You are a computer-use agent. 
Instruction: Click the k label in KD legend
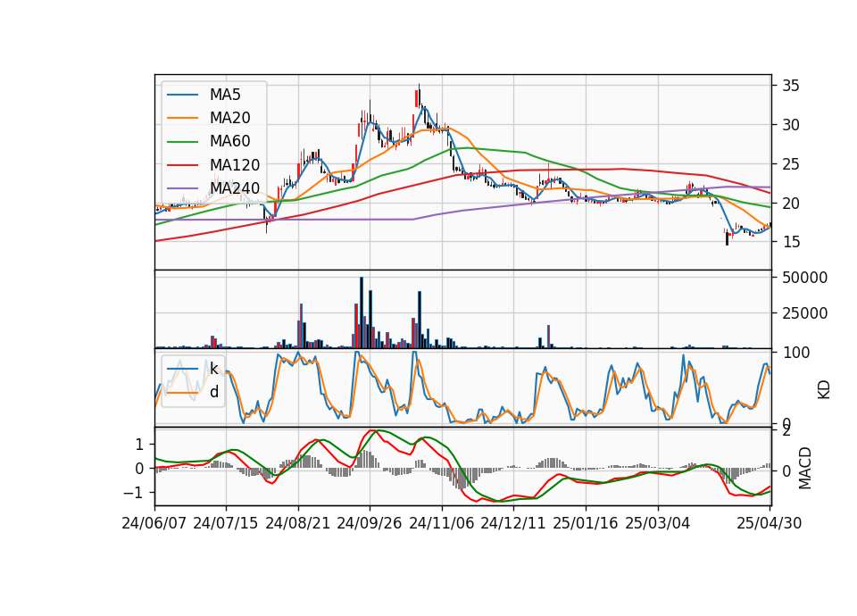[x=213, y=369]
